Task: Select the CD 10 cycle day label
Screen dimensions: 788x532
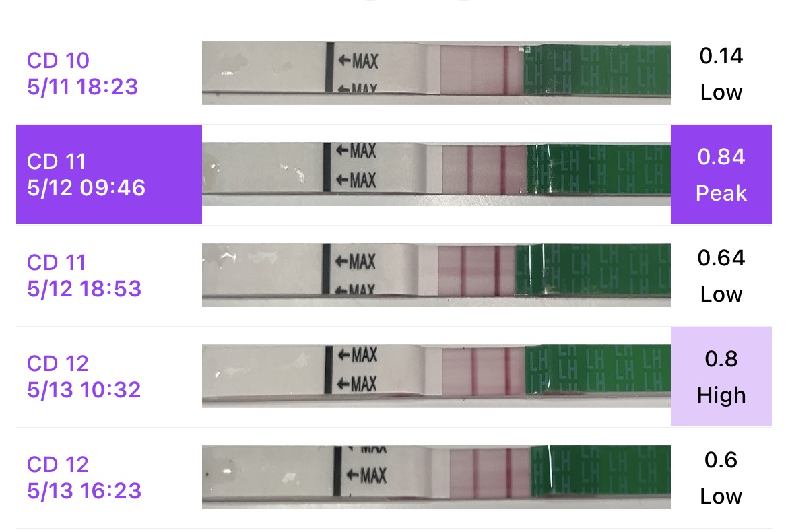Action: pos(58,61)
